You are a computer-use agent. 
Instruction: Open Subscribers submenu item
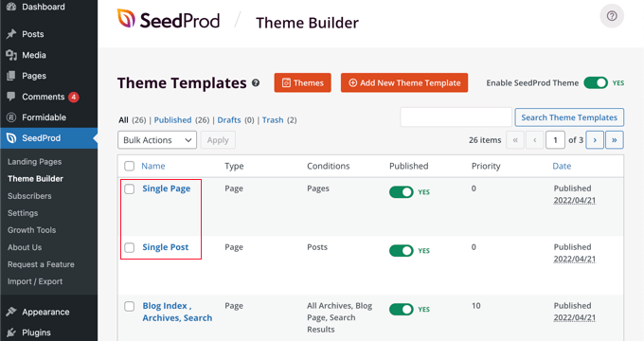coord(29,196)
